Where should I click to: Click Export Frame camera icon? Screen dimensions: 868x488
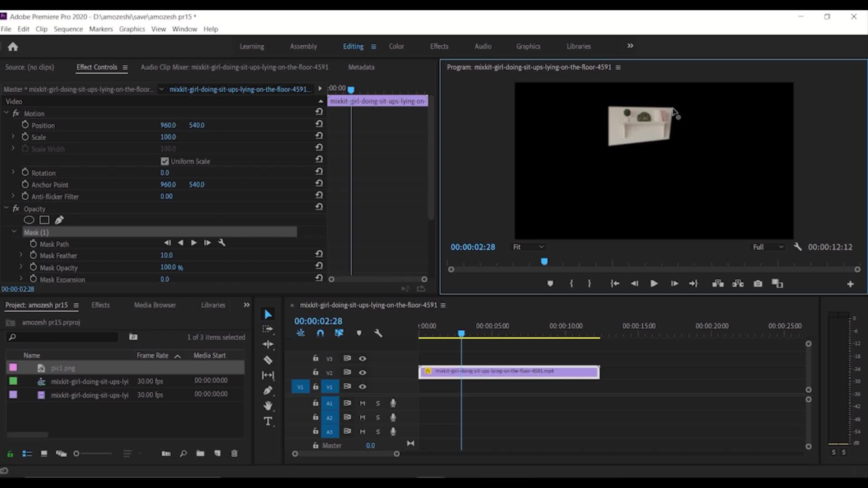coord(758,284)
